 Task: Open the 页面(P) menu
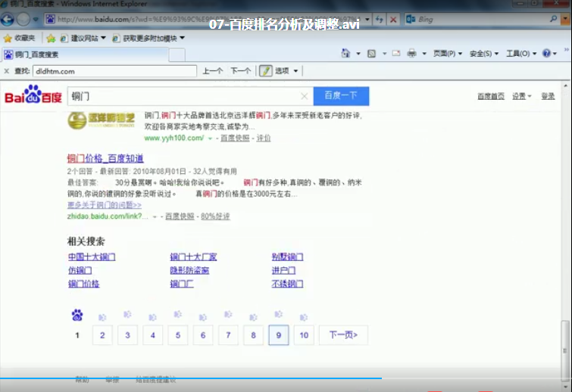point(448,54)
